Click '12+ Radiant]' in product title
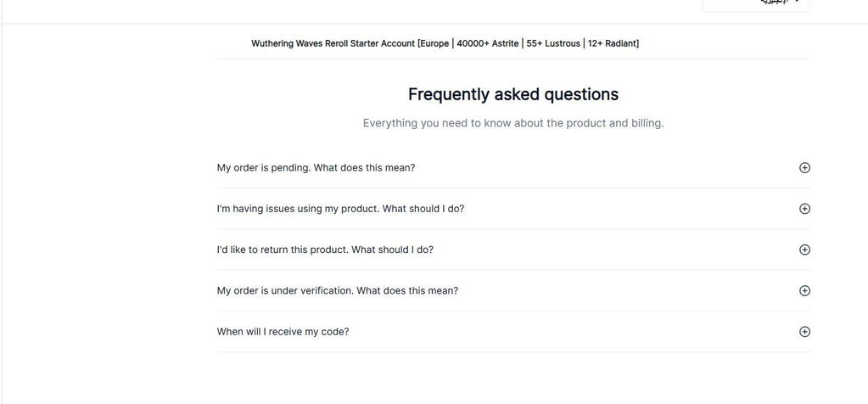 (613, 43)
